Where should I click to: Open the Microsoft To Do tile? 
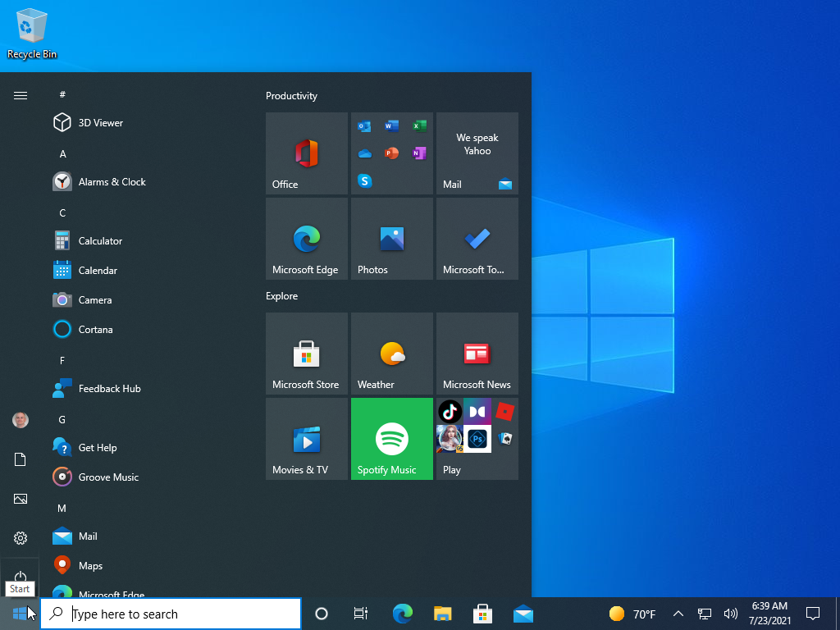coord(477,239)
